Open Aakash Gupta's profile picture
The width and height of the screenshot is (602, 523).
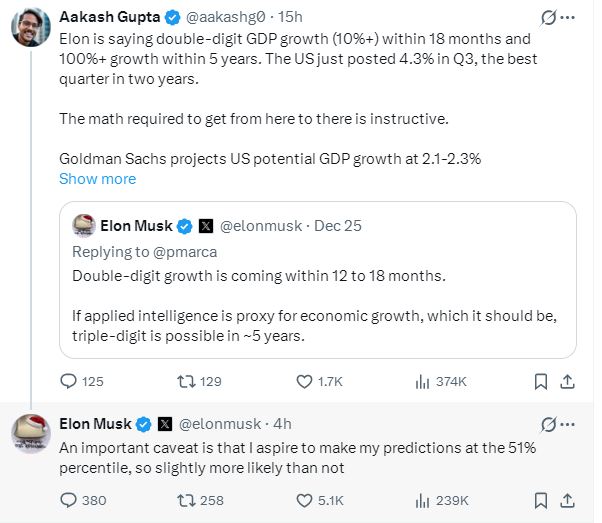tap(31, 27)
